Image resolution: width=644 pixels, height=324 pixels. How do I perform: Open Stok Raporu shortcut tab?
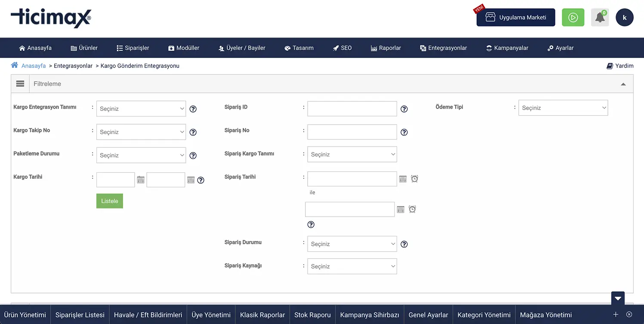coord(313,315)
